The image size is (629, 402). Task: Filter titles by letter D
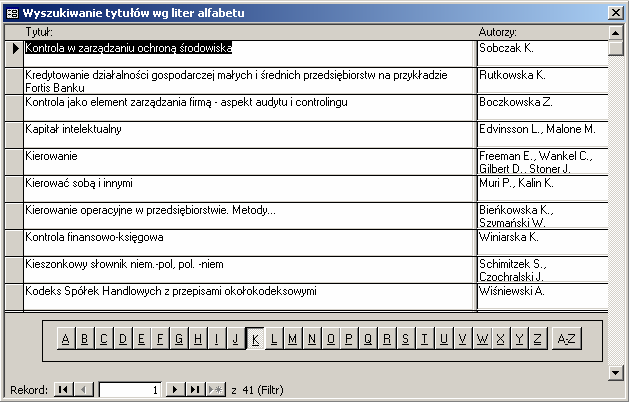[122, 339]
